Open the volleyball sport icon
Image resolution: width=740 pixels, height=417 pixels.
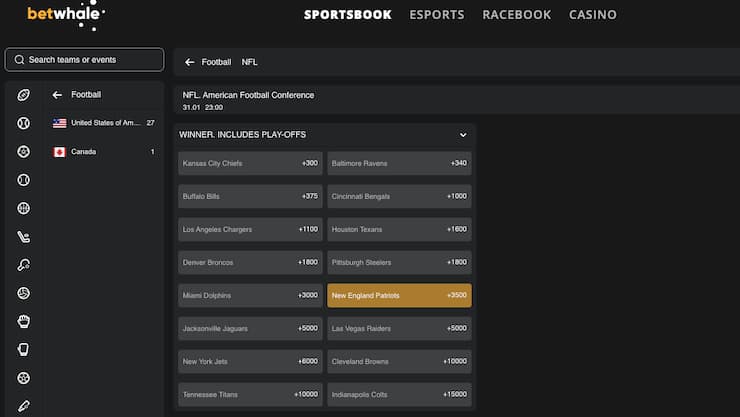23,293
